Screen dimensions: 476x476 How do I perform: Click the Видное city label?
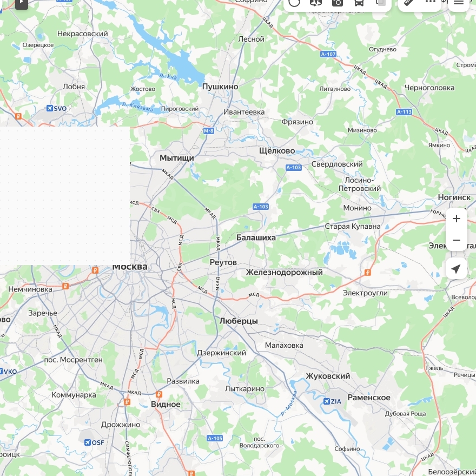166,405
